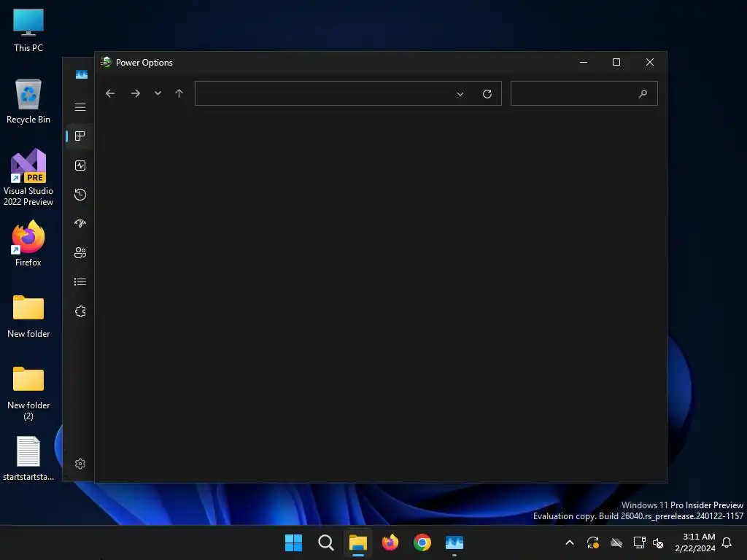Click Power Options title bar icon
The height and width of the screenshot is (560, 747).
(107, 63)
